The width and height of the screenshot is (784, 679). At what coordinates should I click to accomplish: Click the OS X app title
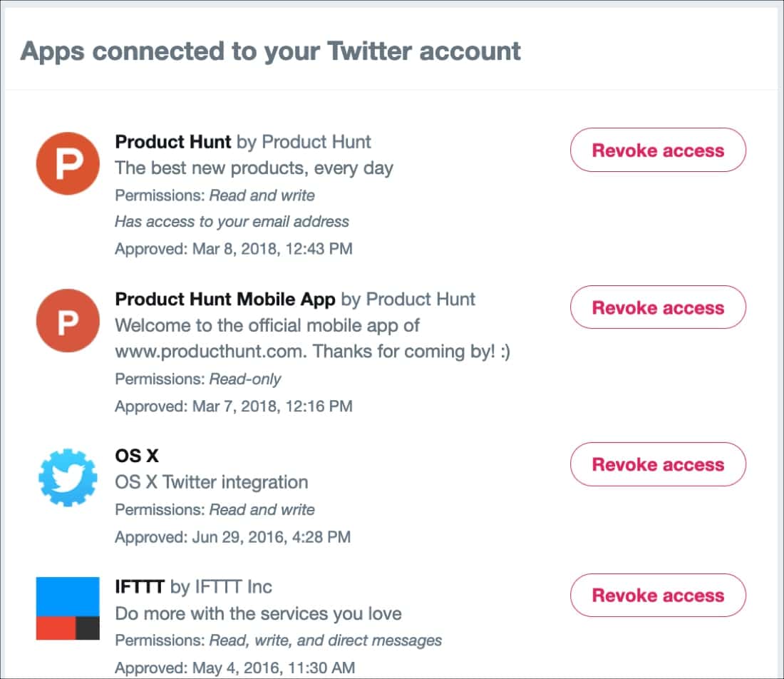pyautogui.click(x=137, y=456)
